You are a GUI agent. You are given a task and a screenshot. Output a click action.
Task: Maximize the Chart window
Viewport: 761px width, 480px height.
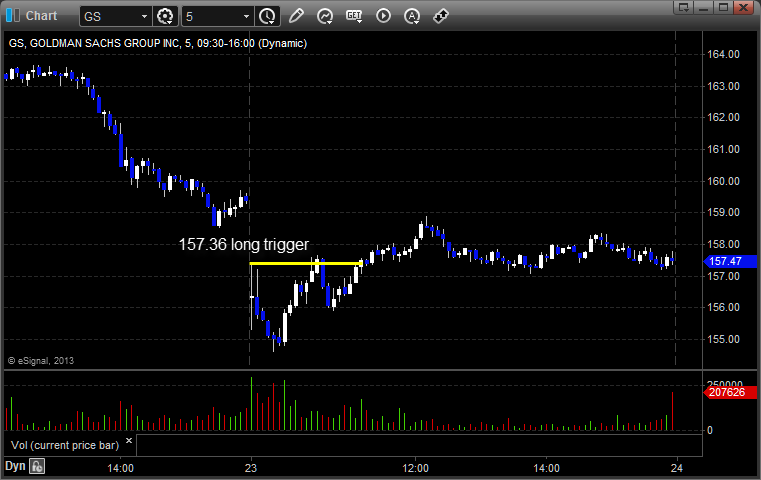723,7
